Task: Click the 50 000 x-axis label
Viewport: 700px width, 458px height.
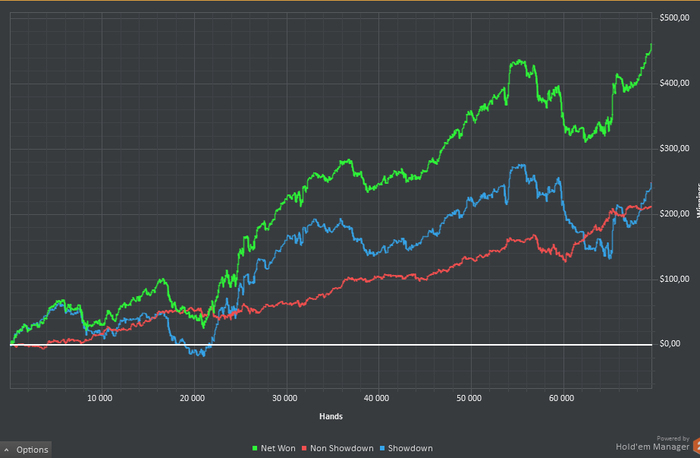Action: (x=469, y=398)
